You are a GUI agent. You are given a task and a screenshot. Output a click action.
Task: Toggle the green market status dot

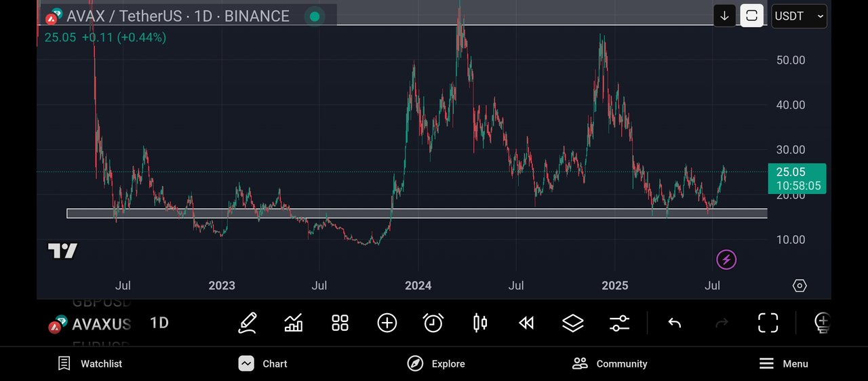[x=314, y=16]
